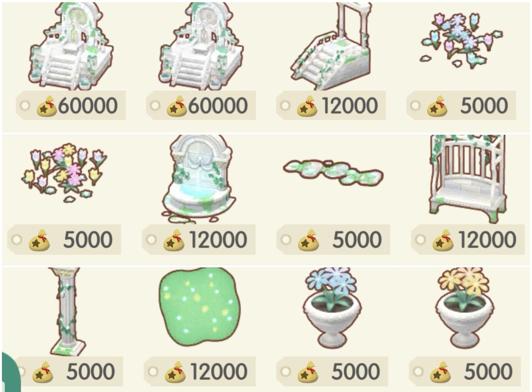Screen dimensions: 532x392
Task: Select the second temple stairs with pale window
Action: [x=201, y=46]
